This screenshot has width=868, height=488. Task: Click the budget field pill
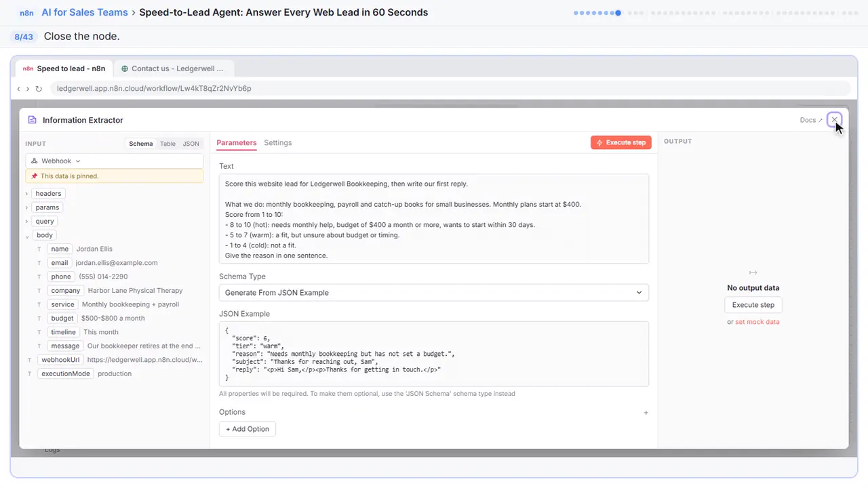[62, 319]
